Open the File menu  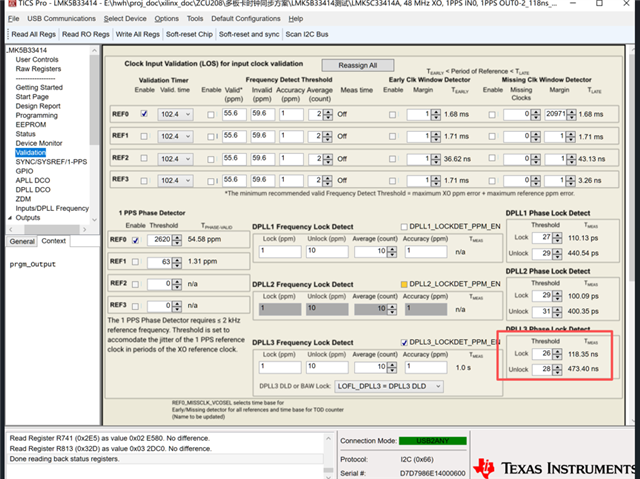[13, 19]
